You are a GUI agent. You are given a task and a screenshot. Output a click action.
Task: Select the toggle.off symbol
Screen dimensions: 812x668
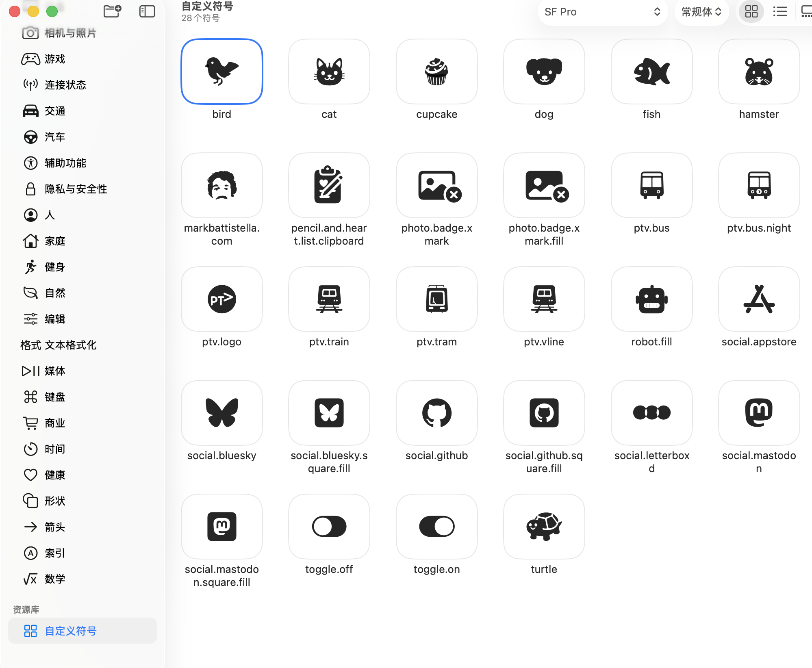click(329, 527)
